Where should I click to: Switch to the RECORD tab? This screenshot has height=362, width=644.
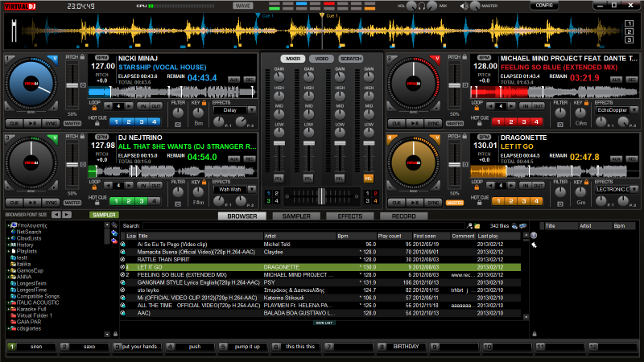click(404, 216)
